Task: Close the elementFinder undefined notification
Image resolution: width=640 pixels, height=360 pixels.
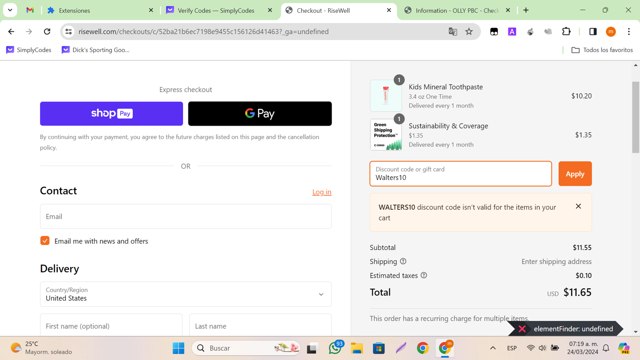Action: click(522, 329)
